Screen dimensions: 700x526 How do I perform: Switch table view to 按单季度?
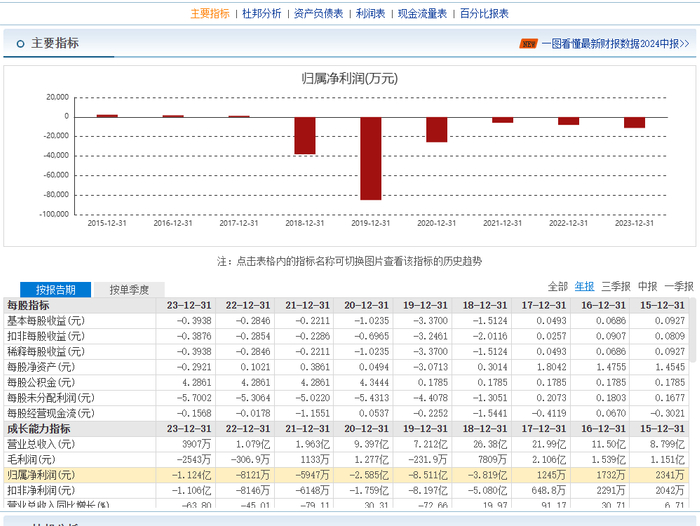(129, 290)
